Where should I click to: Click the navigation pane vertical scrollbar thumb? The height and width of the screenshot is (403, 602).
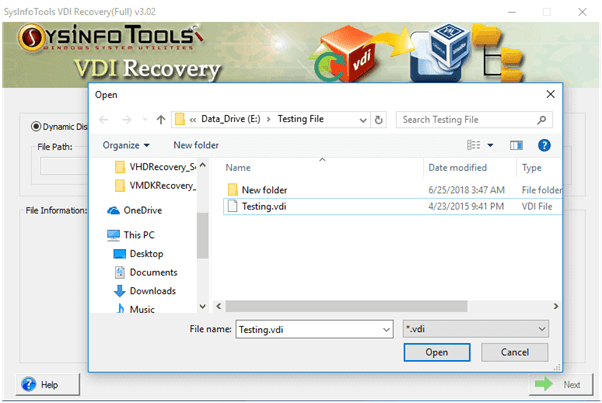click(x=202, y=235)
